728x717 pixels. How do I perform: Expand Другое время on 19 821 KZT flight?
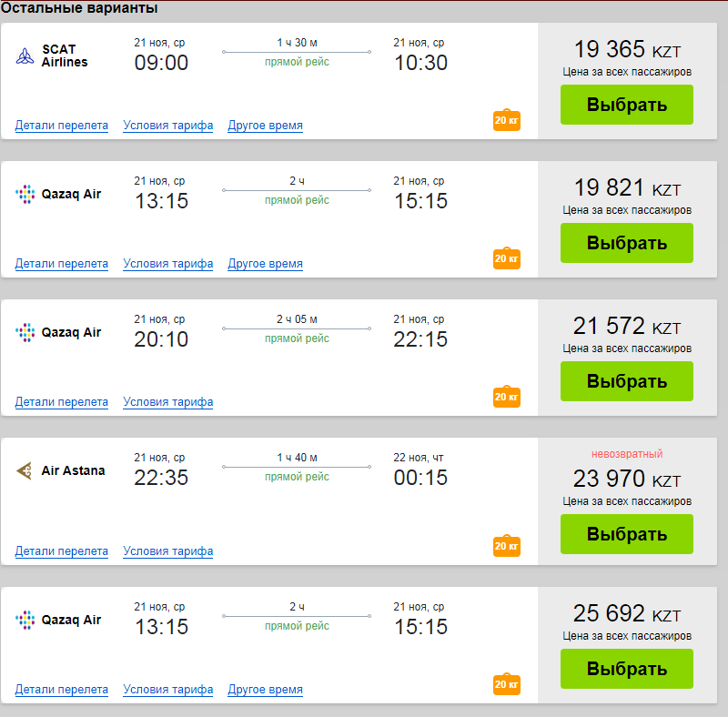coord(265,264)
